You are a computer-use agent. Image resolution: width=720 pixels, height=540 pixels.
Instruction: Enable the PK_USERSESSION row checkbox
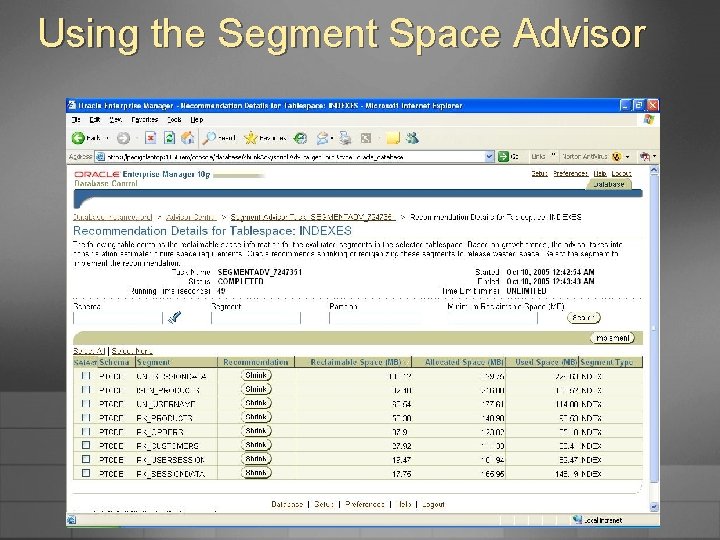(x=86, y=459)
